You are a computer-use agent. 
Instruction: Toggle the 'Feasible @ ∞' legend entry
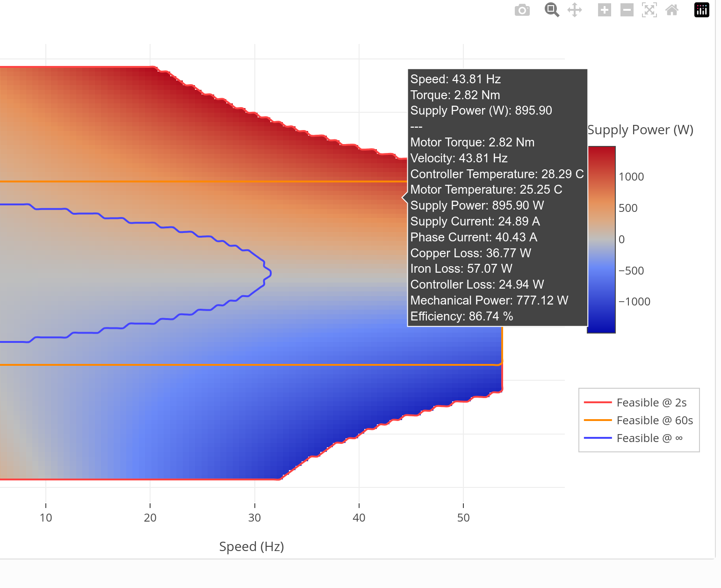coord(649,438)
